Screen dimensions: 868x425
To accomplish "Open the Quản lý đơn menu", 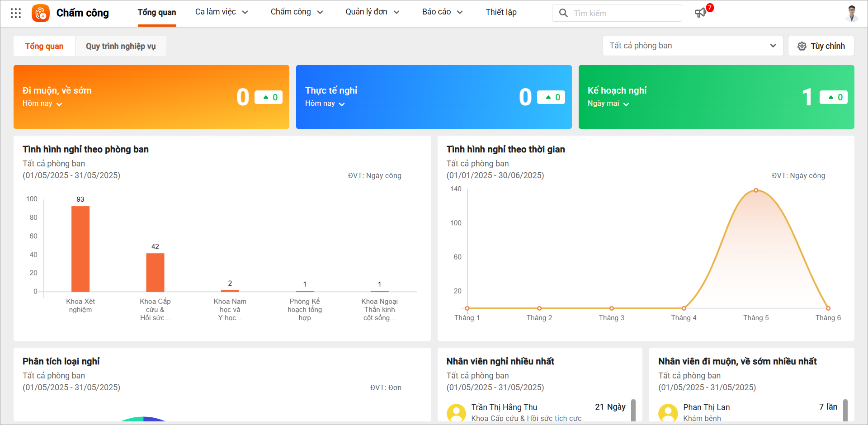I will [372, 12].
